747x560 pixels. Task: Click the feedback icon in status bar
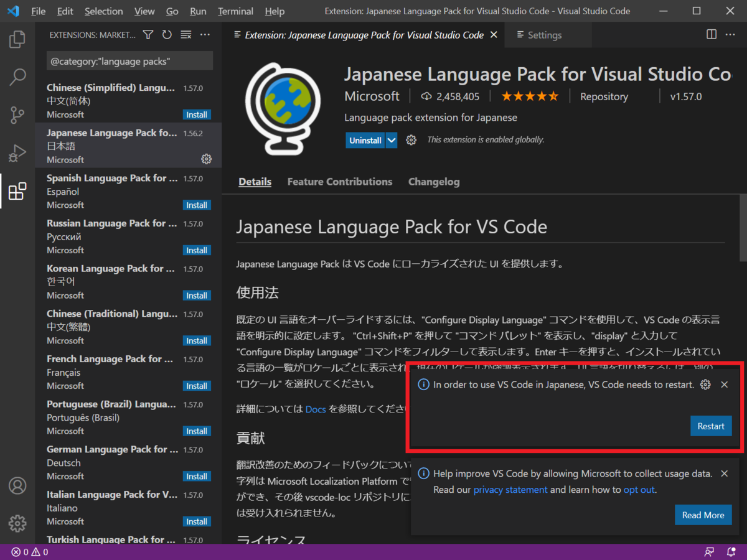709,552
